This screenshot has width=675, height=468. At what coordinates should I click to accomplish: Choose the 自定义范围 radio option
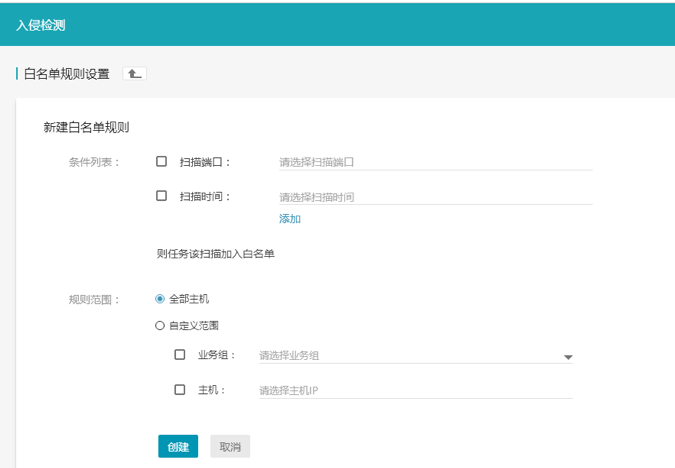(160, 325)
